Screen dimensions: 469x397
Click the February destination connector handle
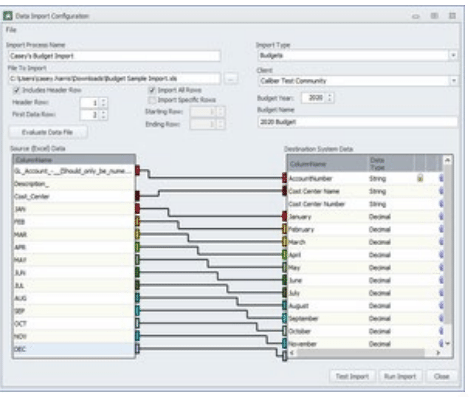[284, 229]
